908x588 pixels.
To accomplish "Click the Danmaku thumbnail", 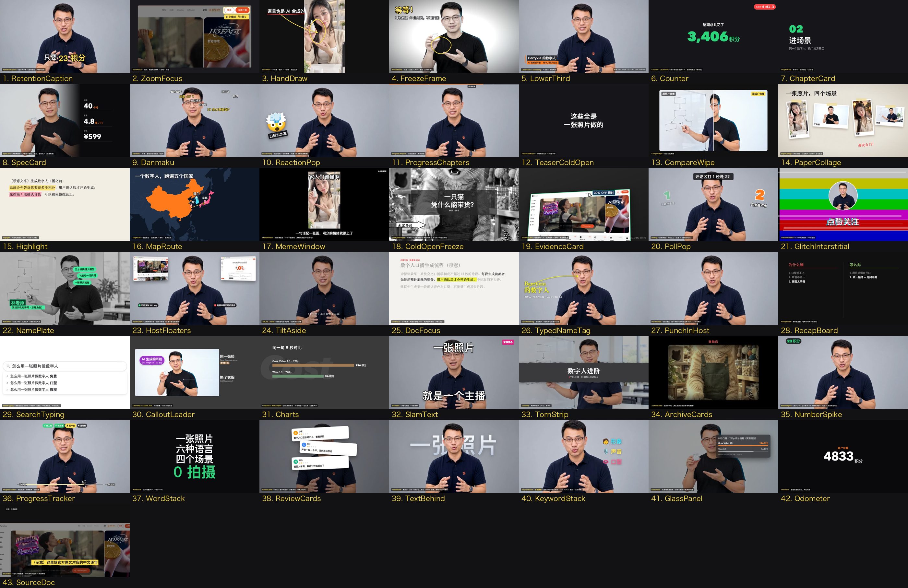I will [195, 120].
